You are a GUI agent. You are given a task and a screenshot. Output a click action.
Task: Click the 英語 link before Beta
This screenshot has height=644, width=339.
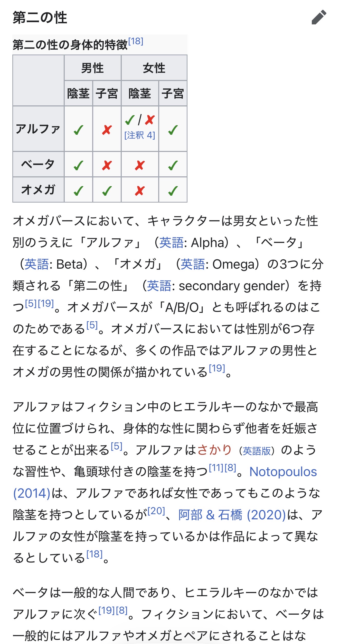[x=36, y=264]
